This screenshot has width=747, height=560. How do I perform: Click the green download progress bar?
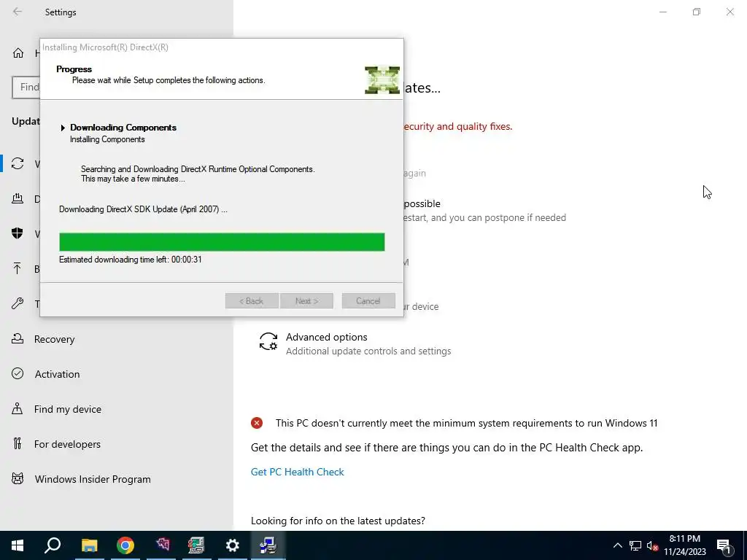(x=222, y=242)
